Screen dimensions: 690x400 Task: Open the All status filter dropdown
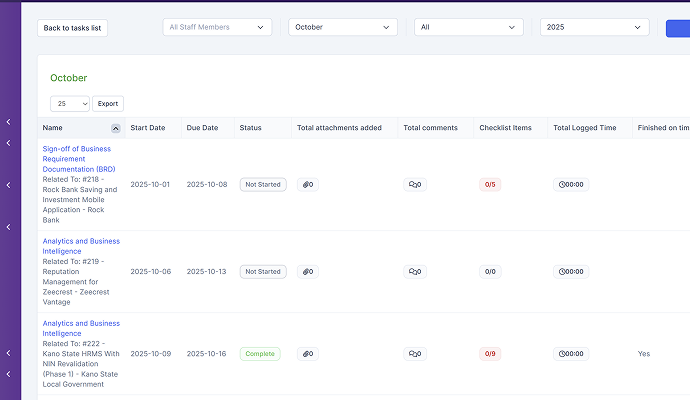[469, 28]
